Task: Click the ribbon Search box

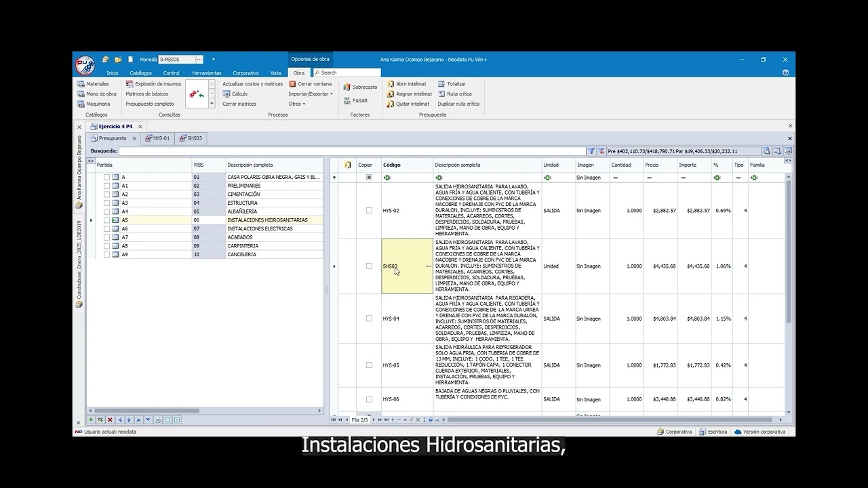Action: [x=346, y=73]
